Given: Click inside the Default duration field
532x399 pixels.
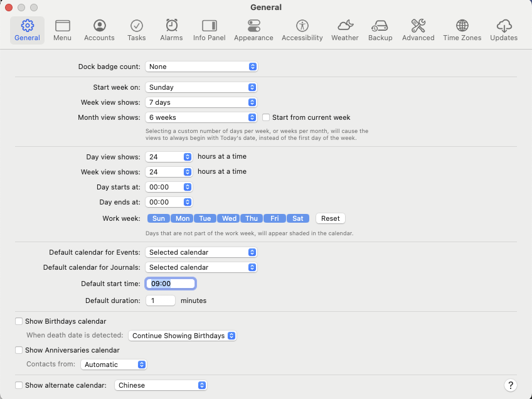Looking at the screenshot, I should (x=161, y=300).
